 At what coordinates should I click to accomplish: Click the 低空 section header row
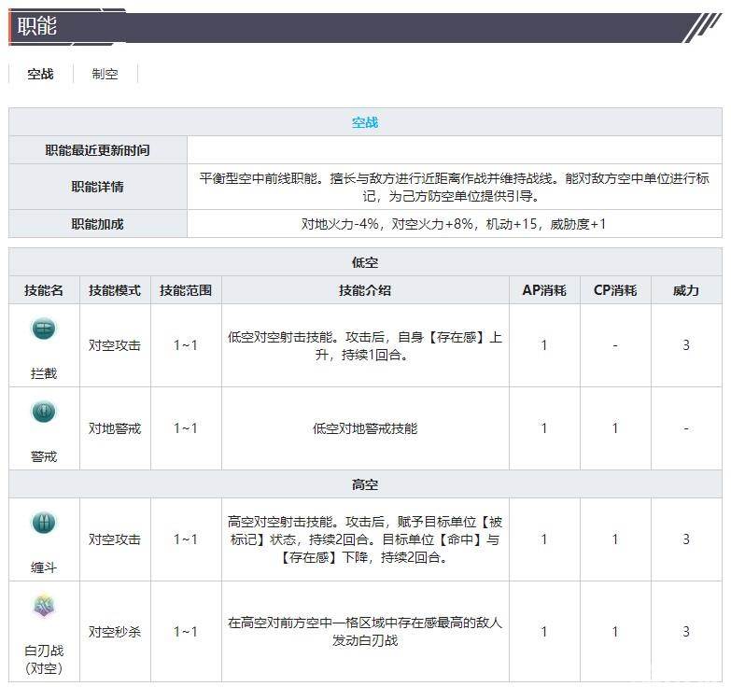[x=365, y=262]
